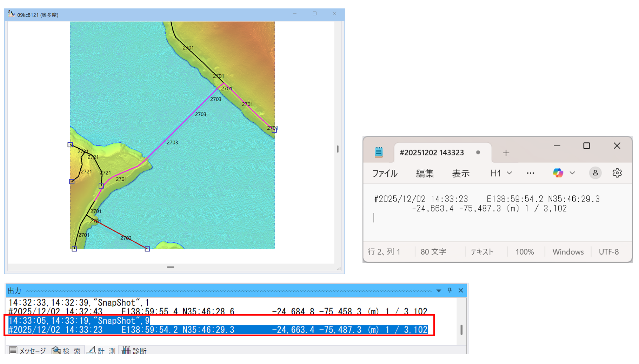Open Notepad settings gear

[617, 173]
